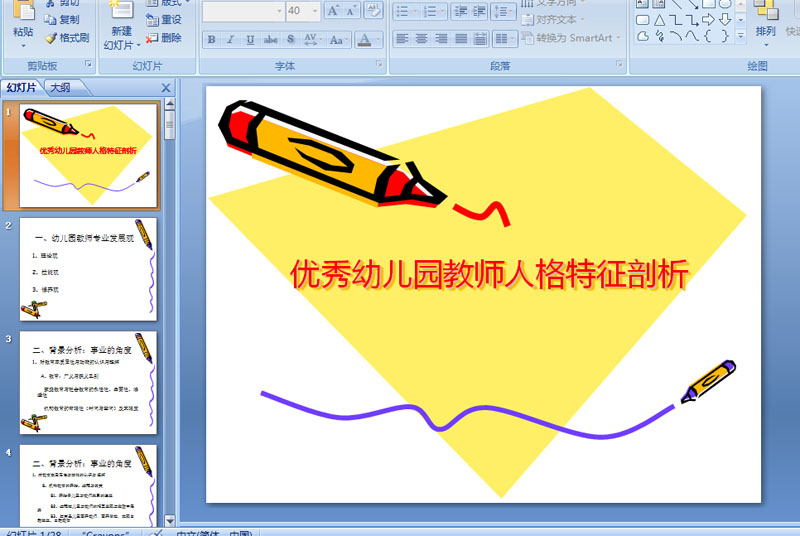800x536 pixels.
Task: Select slide 2 thumbnail in the panel
Action: tap(88, 269)
